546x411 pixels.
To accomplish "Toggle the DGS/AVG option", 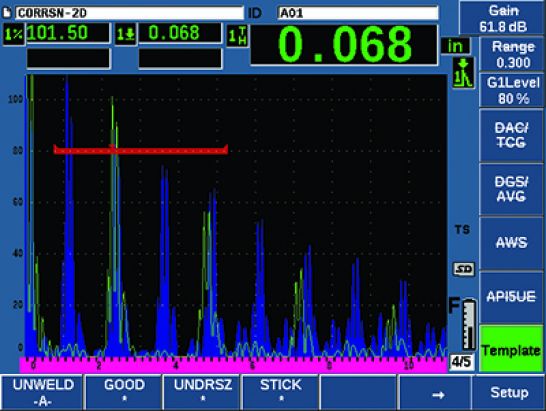I will coord(511,189).
